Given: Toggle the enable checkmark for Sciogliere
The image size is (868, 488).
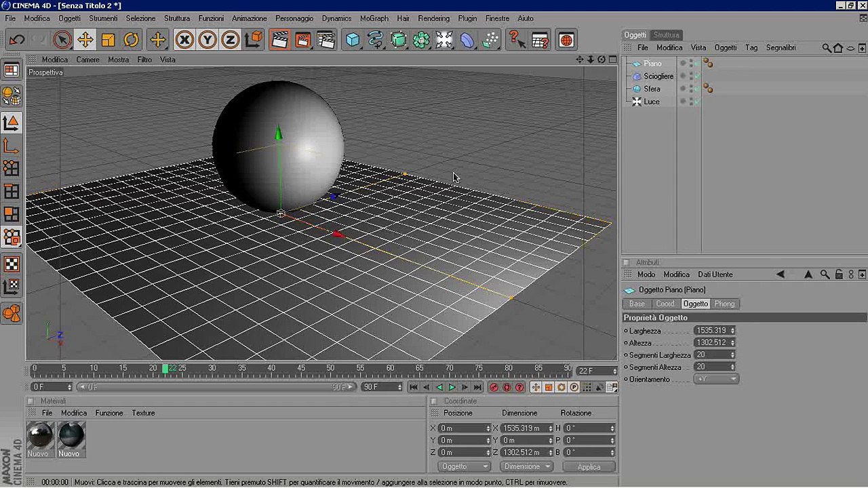Looking at the screenshot, I should coord(697,77).
